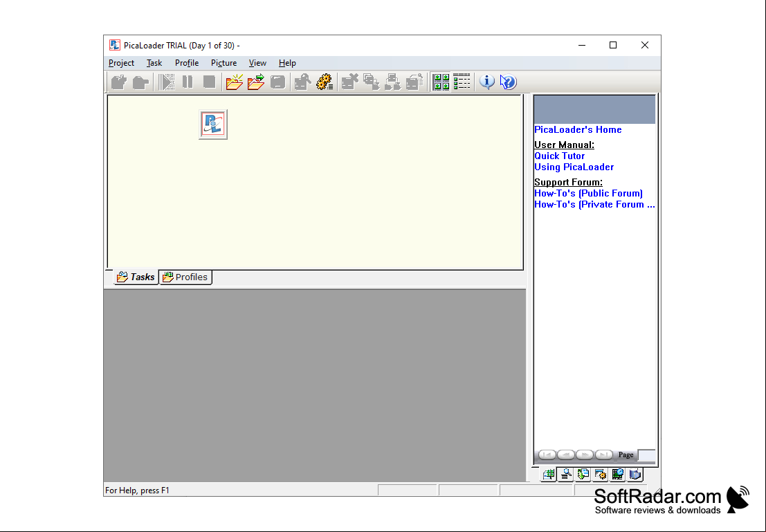Screen dimensions: 766x532
Task: Open the Project menu
Action: 121,63
